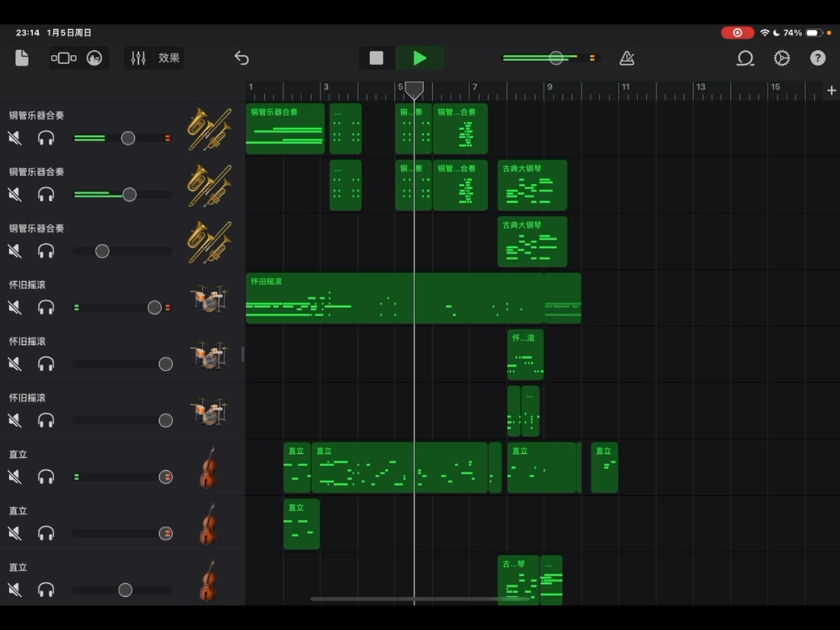Open the track controls mixer icon
The image size is (840, 630).
(x=138, y=58)
